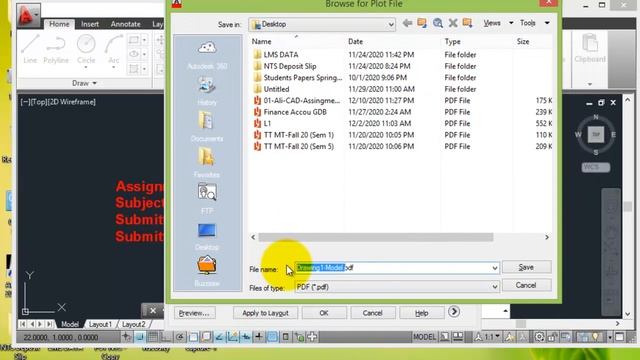The height and width of the screenshot is (360, 640).
Task: Select the Polyline tool in Draw panel
Action: [56, 49]
